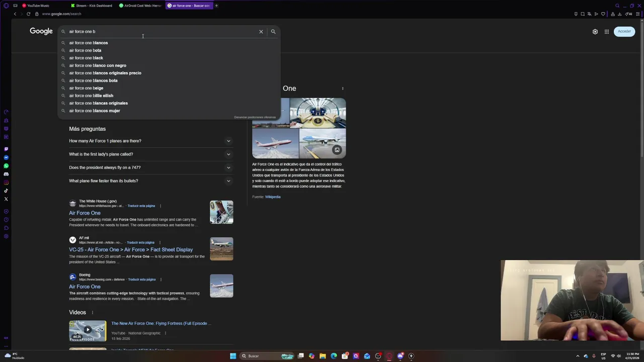Screen dimensions: 644x362
Task: Click the browser translate page icon
Action: 589,14
